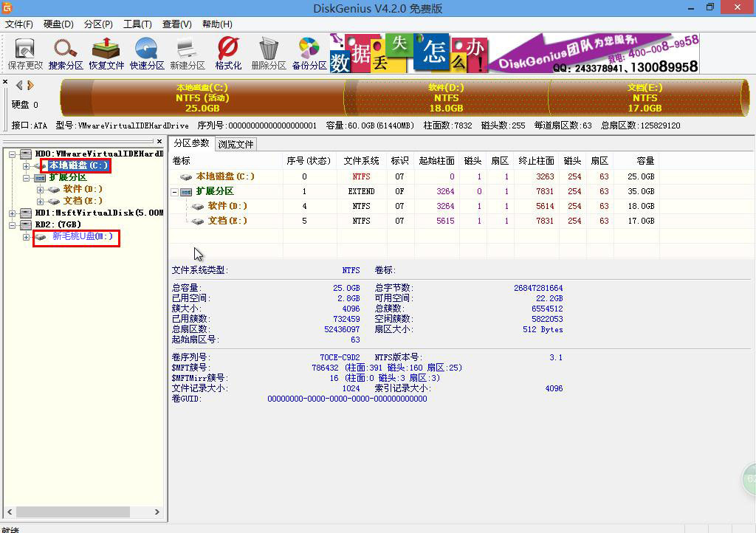The image size is (756, 533).
Task: Open the 分区(P) menu
Action: [x=98, y=24]
